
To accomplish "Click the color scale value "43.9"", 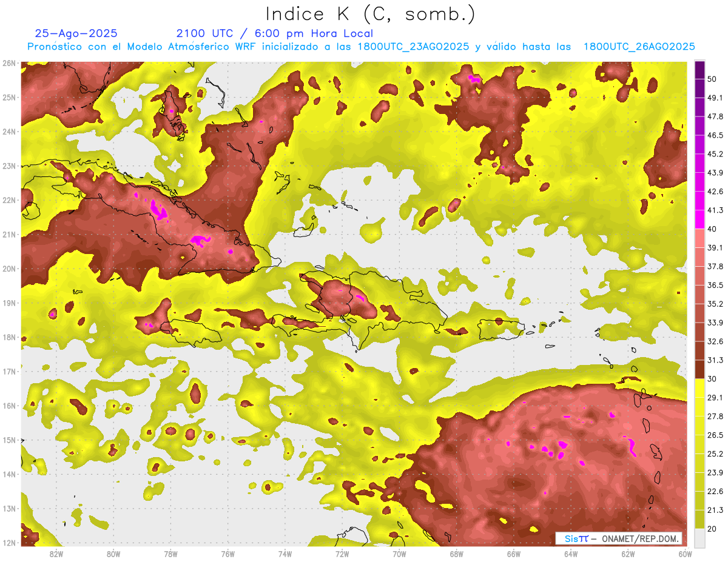I will tap(715, 173).
